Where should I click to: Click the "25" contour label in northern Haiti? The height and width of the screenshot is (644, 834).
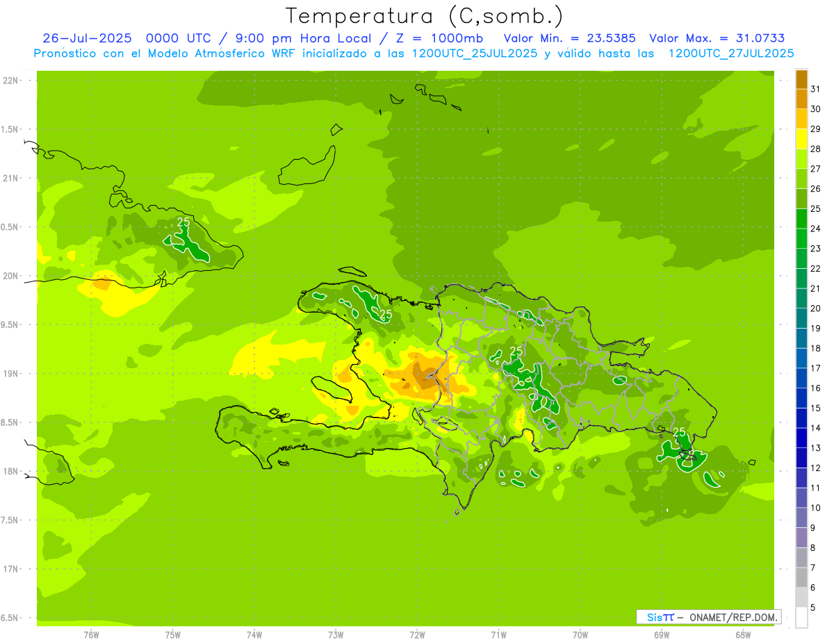[x=386, y=314]
